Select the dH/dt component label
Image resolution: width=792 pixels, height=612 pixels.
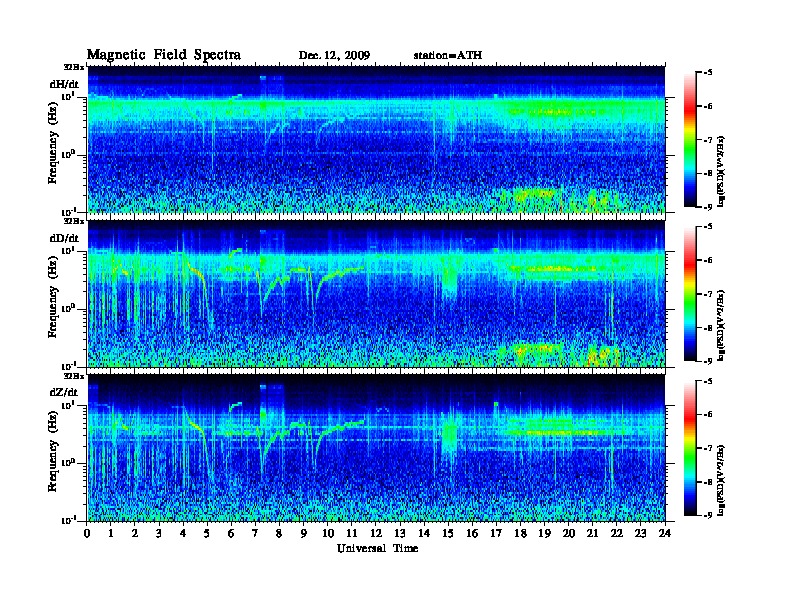[x=64, y=84]
